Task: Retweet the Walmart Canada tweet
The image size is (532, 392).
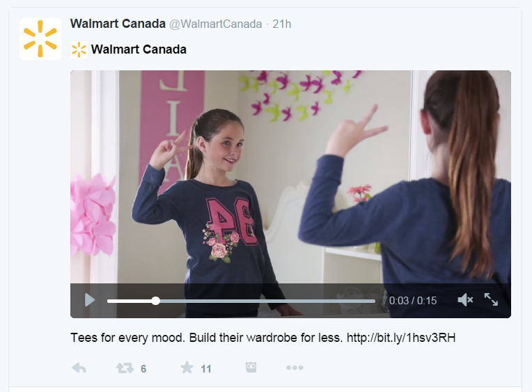Action: point(124,368)
